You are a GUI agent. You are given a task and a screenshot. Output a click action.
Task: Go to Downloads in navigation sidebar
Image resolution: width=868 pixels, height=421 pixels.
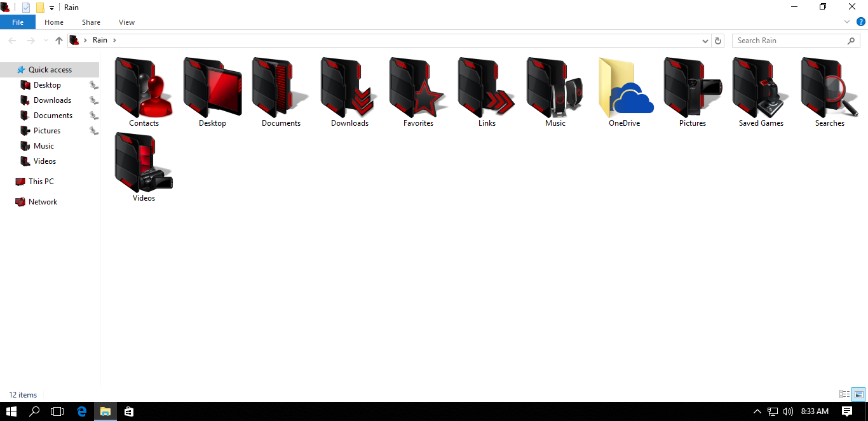coord(52,100)
